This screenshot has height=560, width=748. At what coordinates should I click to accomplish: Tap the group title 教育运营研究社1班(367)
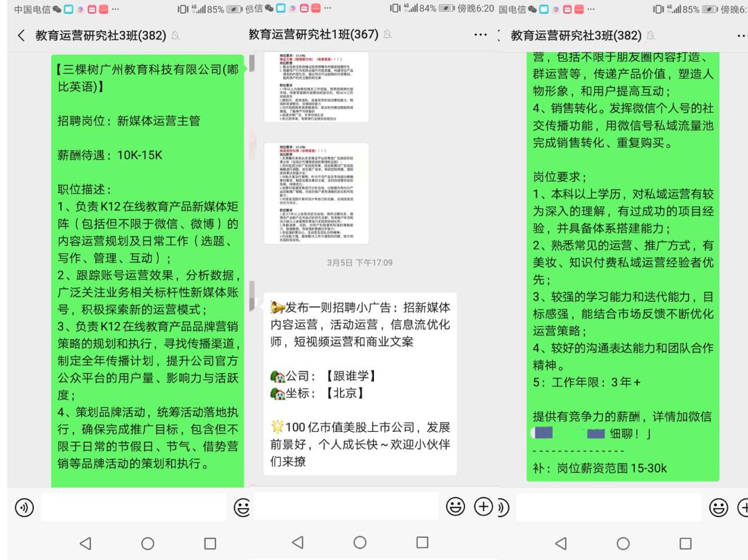pyautogui.click(x=315, y=32)
